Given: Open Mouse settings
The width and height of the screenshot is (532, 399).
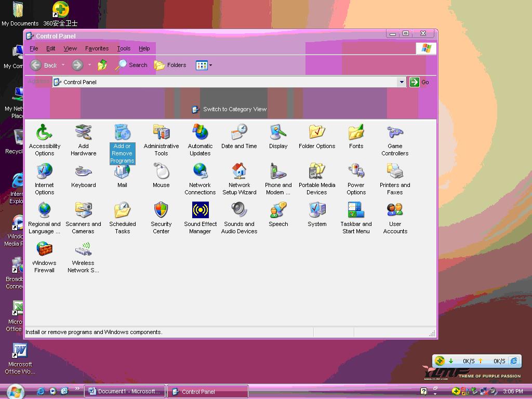Looking at the screenshot, I should [x=161, y=176].
